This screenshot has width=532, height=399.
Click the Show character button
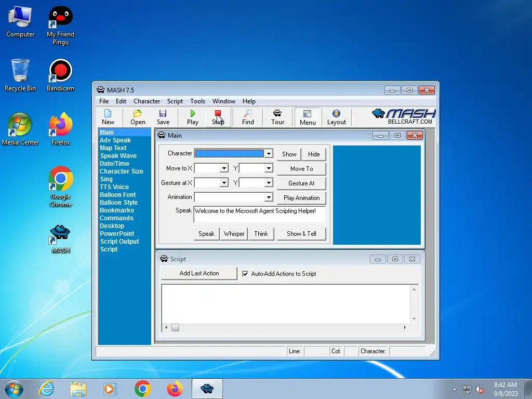(x=289, y=154)
